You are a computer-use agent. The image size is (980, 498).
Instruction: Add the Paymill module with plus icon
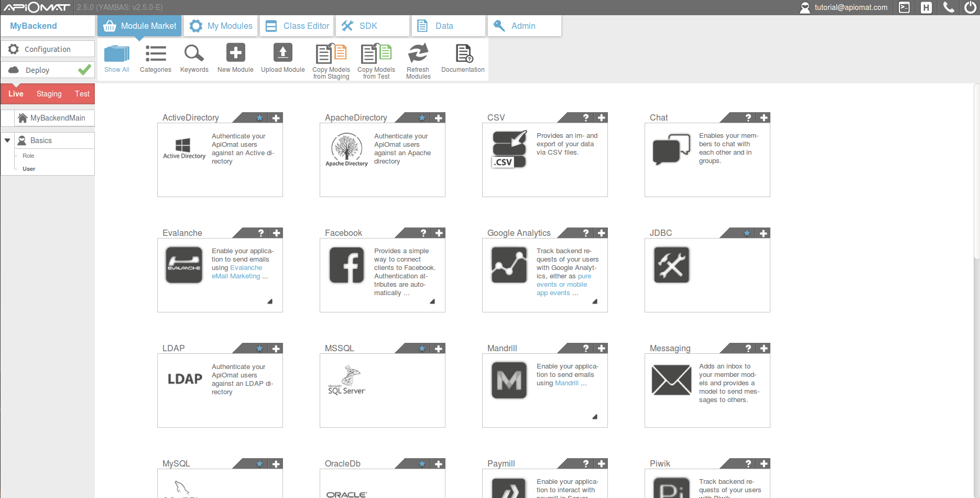[x=602, y=464]
